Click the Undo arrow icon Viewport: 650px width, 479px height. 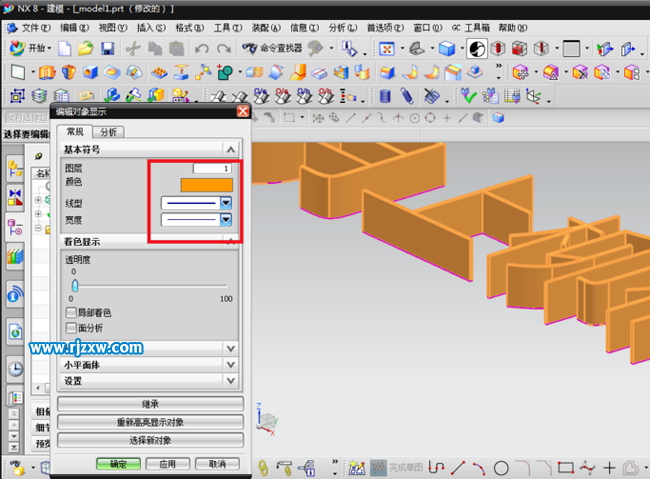point(202,49)
